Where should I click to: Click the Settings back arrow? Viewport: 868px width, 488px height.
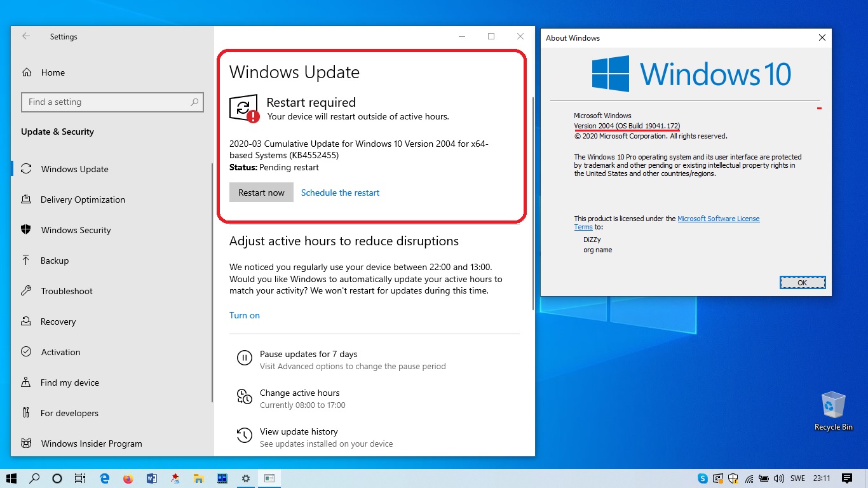[26, 37]
